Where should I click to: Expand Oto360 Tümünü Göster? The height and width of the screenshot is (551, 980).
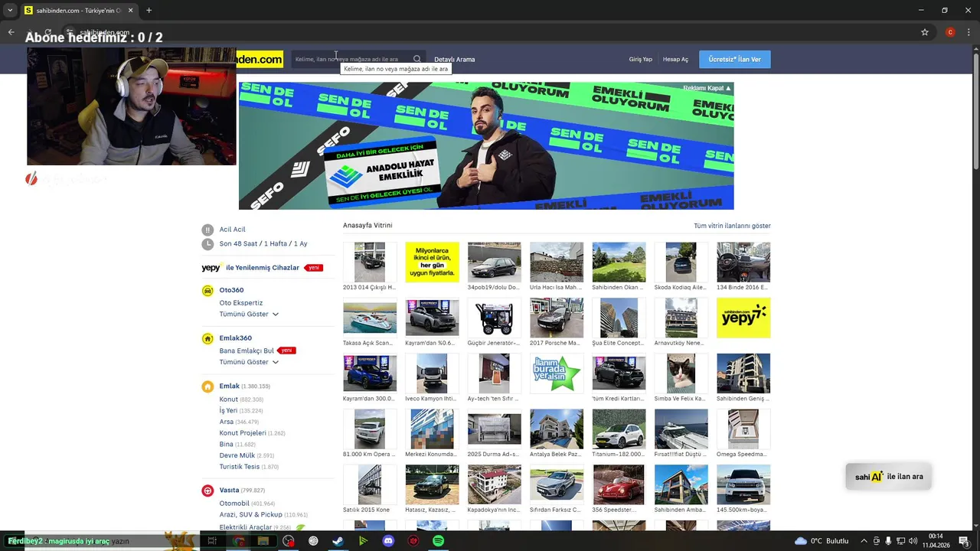pos(249,315)
